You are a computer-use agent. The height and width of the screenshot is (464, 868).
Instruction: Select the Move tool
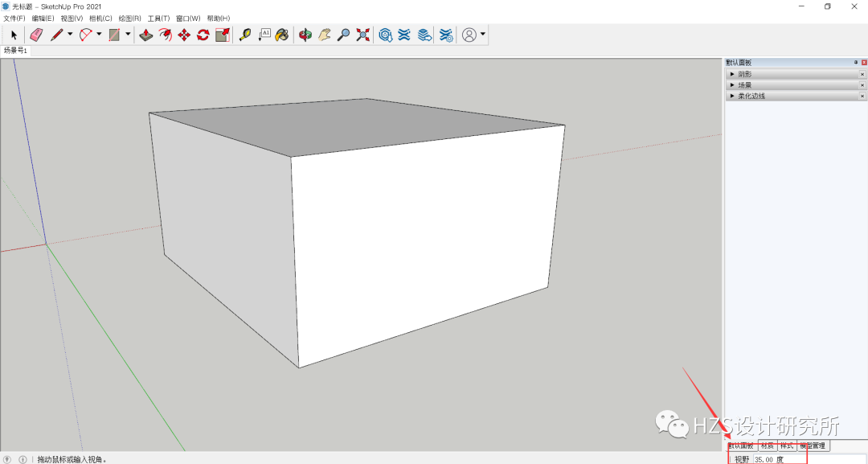[185, 35]
